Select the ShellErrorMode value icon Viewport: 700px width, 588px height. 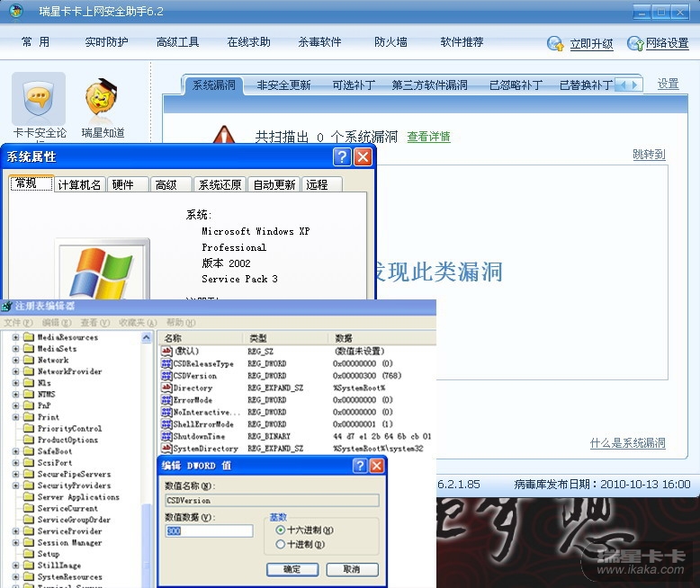166,423
